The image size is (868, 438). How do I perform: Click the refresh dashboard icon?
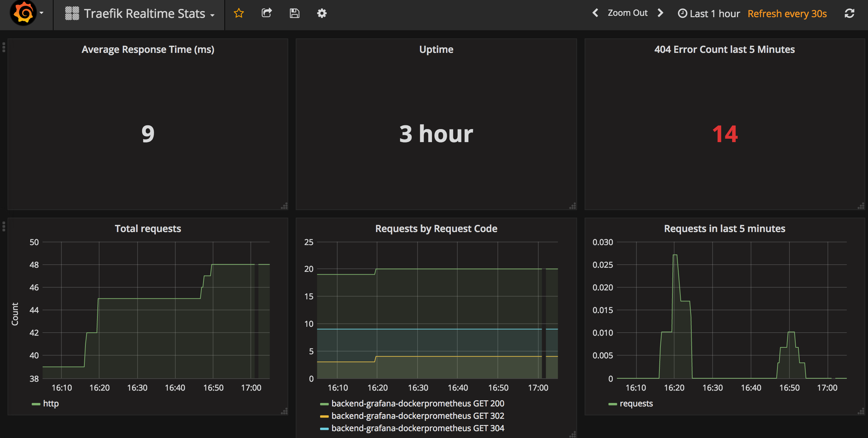(849, 13)
